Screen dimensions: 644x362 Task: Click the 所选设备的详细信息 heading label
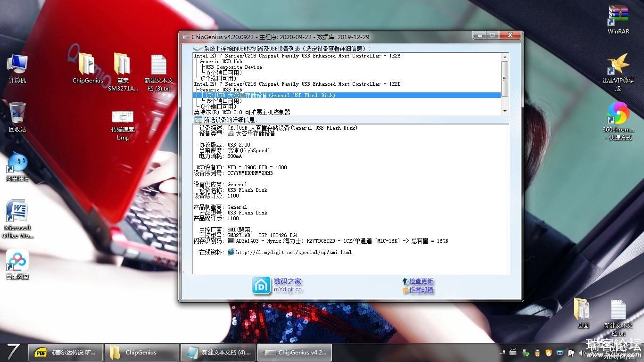(x=231, y=120)
